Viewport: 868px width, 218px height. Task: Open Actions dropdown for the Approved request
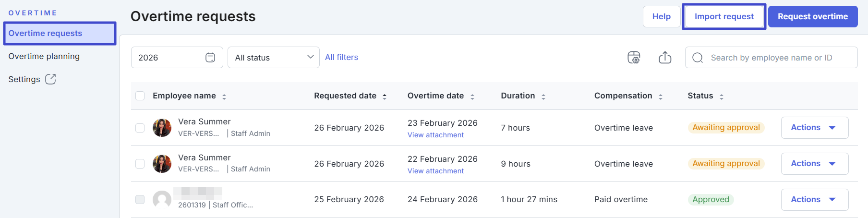click(x=814, y=200)
